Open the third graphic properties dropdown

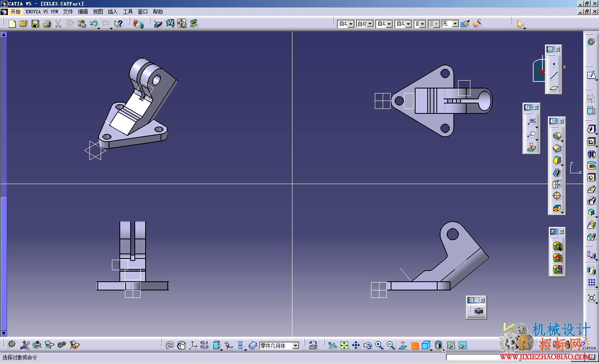(x=389, y=24)
